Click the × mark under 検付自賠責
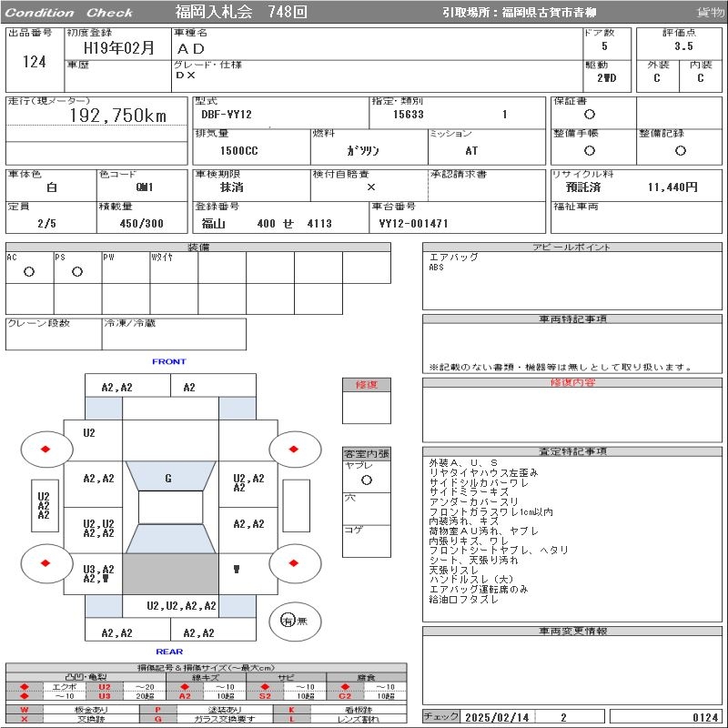728x728 pixels. 370,187
